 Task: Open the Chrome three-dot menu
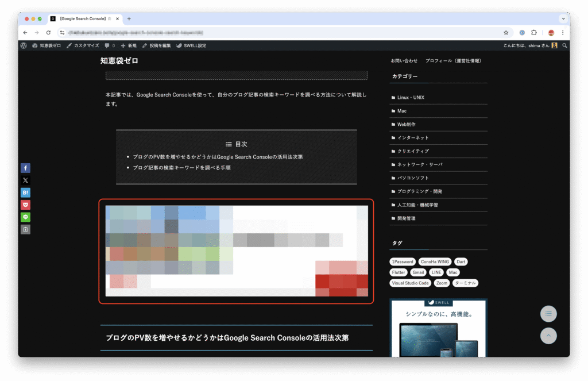(563, 33)
